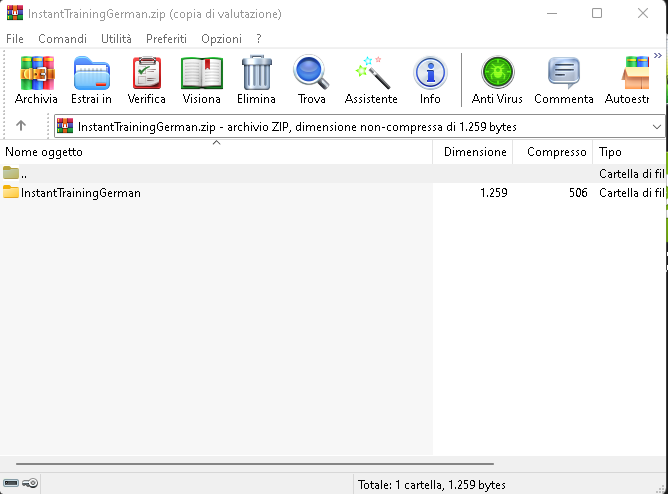Image resolution: width=668 pixels, height=494 pixels.
Task: Select the InstantTrainingGerman folder row
Action: (332, 193)
